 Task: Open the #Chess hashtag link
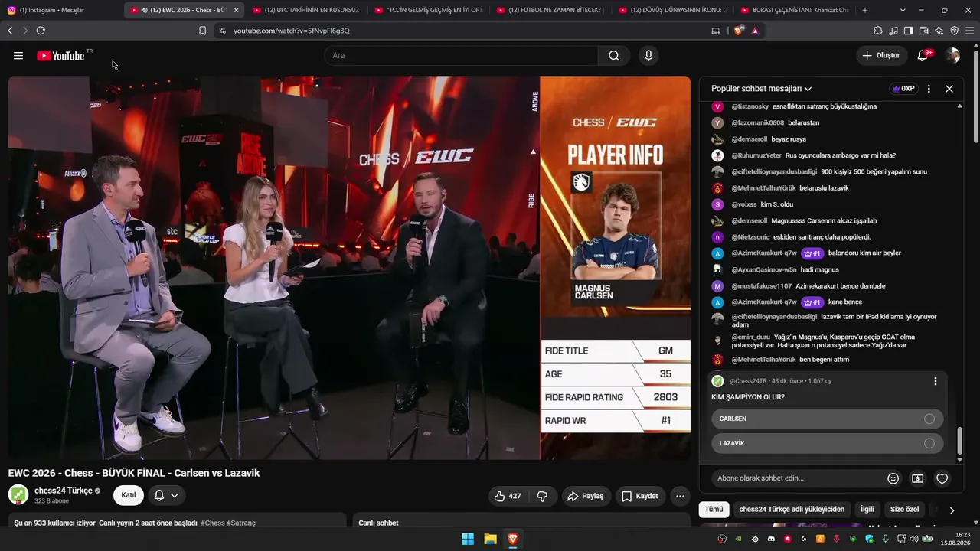click(x=213, y=523)
